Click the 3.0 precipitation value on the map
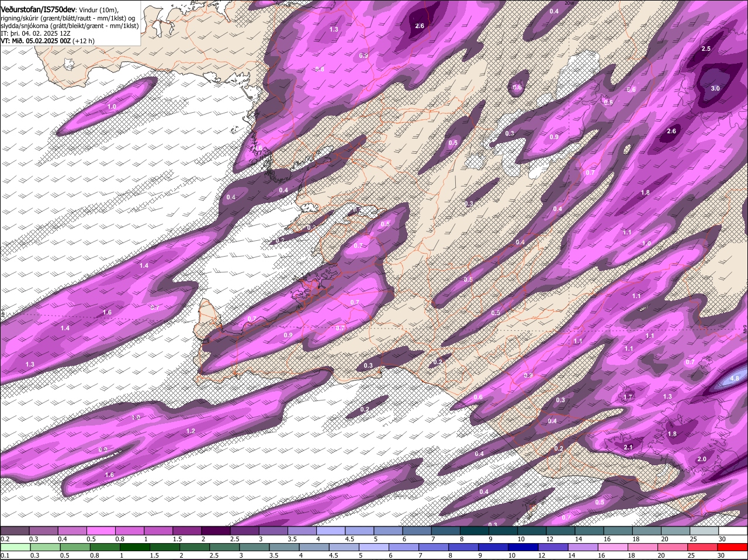748x560 pixels. [715, 88]
